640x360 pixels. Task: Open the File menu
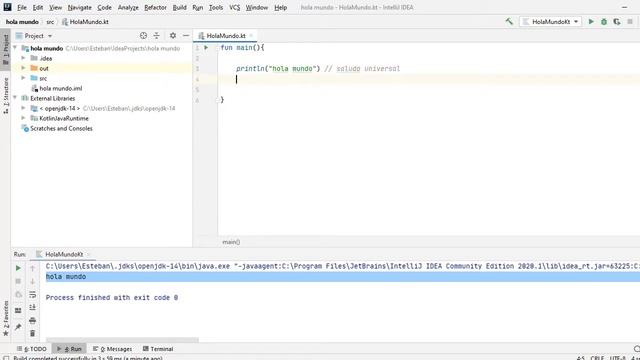tap(22, 7)
